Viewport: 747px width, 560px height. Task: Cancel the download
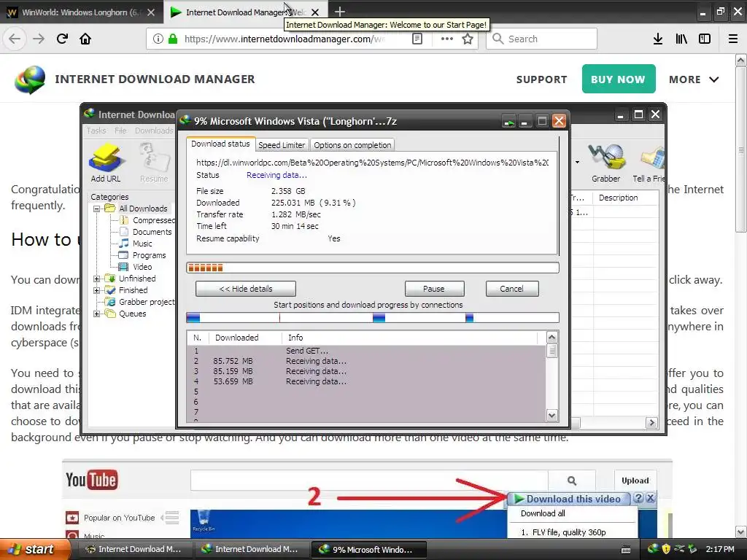(511, 289)
